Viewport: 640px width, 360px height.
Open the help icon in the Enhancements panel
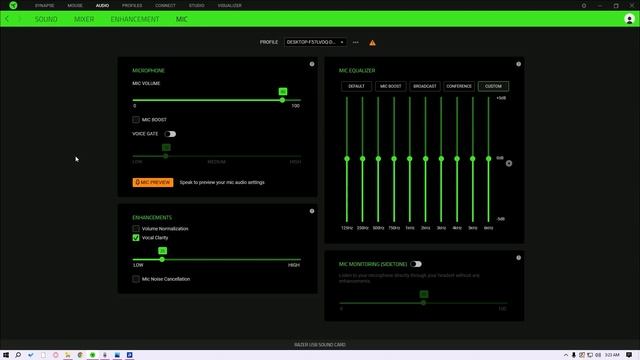click(312, 211)
